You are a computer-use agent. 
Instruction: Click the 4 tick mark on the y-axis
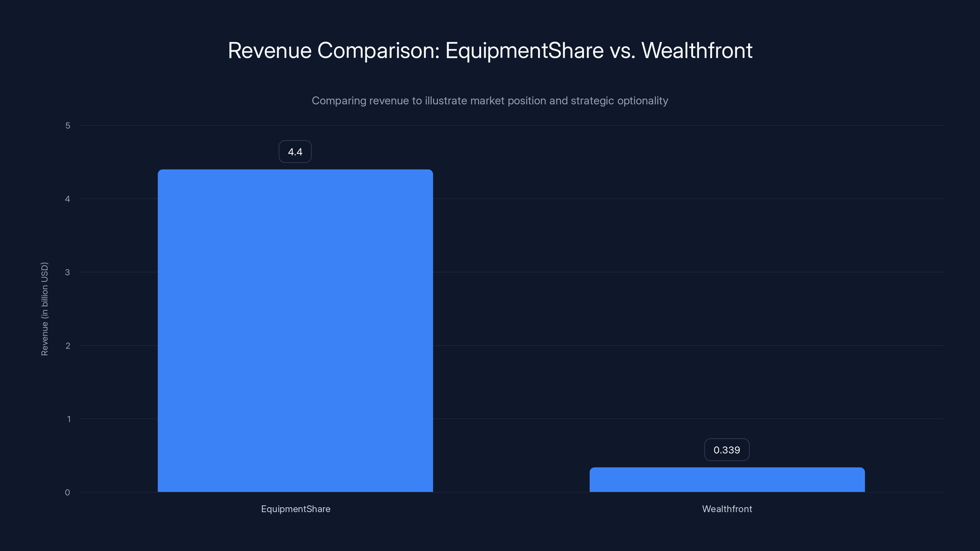pyautogui.click(x=68, y=199)
